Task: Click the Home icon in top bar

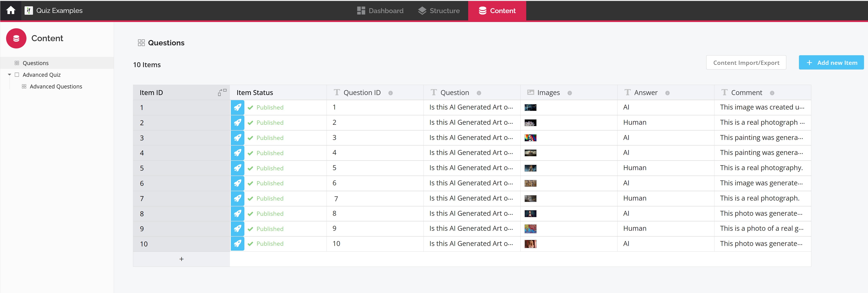Action: pos(11,11)
